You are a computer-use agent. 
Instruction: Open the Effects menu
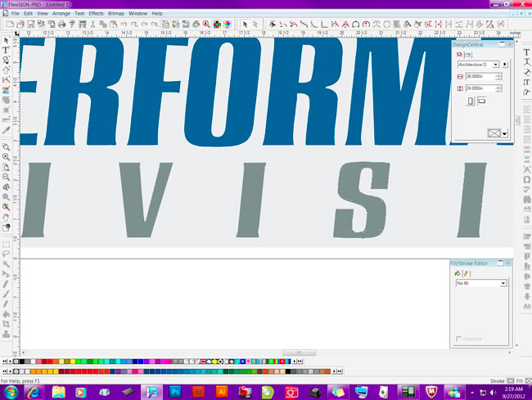[96, 14]
